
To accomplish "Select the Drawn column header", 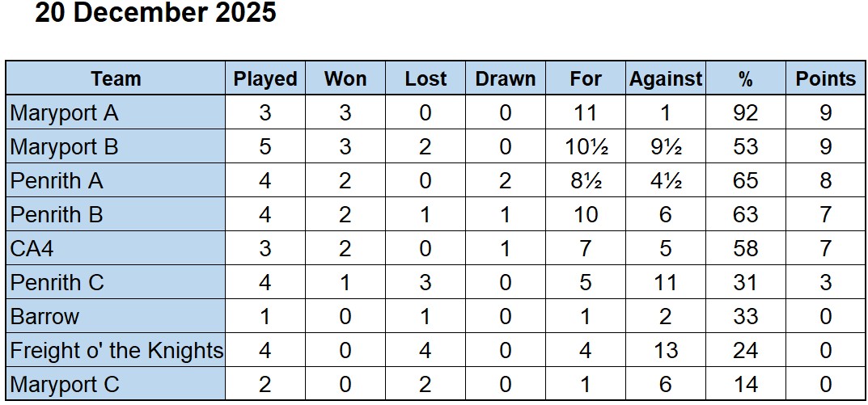I will click(506, 78).
